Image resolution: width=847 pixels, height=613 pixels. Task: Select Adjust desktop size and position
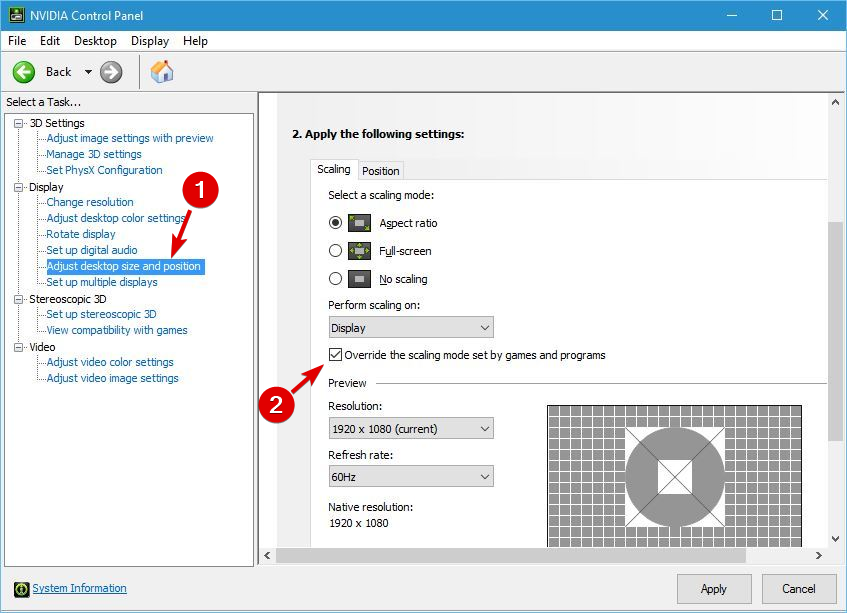[124, 266]
